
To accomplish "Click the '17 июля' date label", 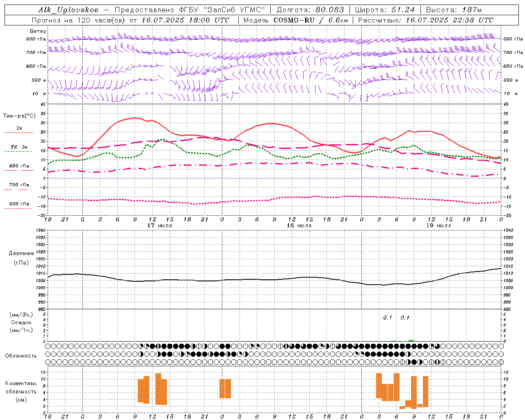I will 160,226.
